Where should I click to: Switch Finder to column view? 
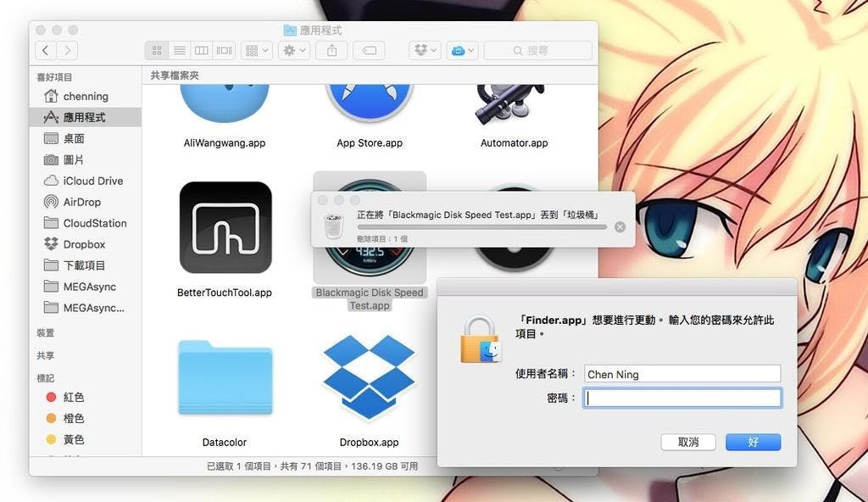tap(202, 50)
